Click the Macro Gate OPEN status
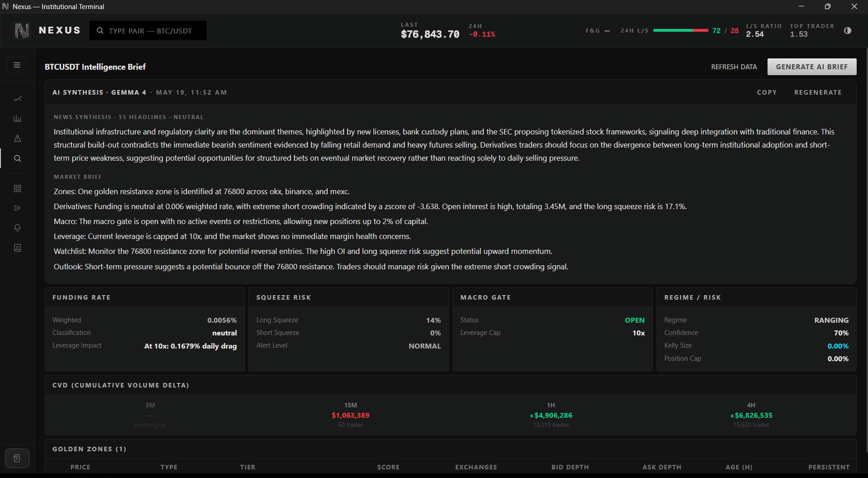Viewport: 868px width, 478px height. point(634,320)
